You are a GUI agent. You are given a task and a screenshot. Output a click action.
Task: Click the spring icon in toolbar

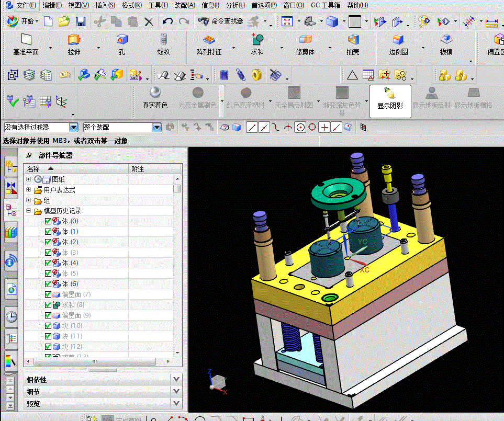[x=240, y=75]
